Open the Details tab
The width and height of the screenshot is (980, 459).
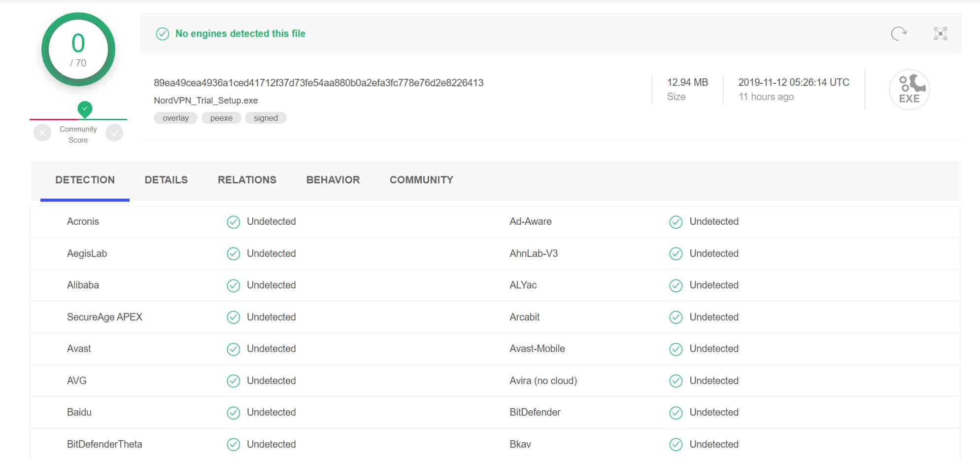(x=166, y=180)
